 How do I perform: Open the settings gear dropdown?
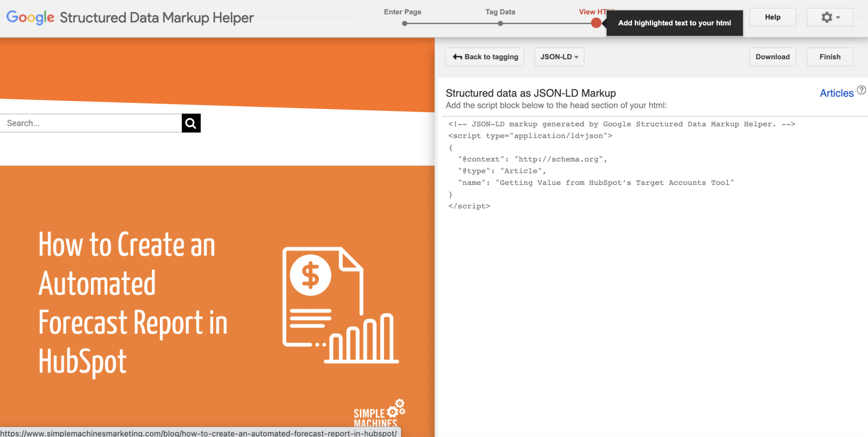[x=830, y=17]
